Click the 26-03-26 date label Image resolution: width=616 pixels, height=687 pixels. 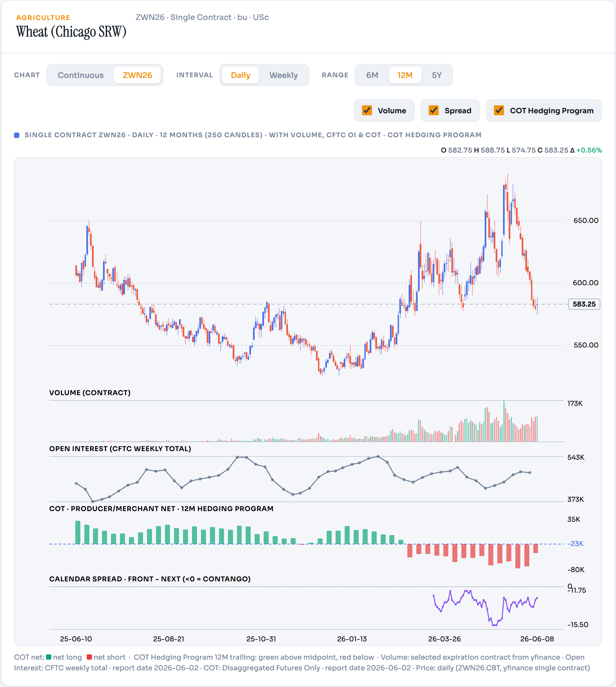444,639
